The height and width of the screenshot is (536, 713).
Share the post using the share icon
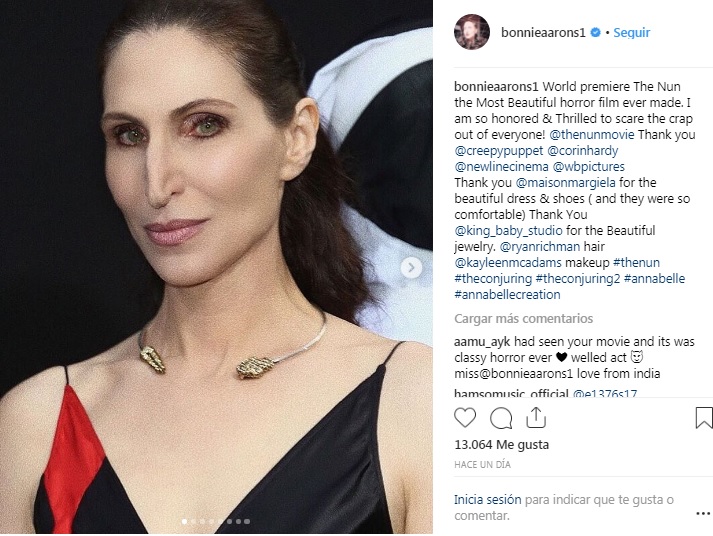click(536, 418)
